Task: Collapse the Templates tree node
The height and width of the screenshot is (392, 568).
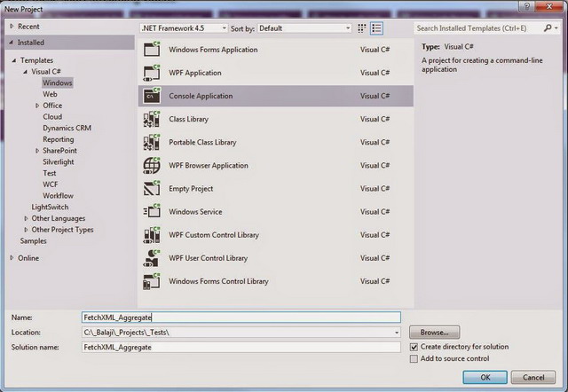Action: pos(14,60)
